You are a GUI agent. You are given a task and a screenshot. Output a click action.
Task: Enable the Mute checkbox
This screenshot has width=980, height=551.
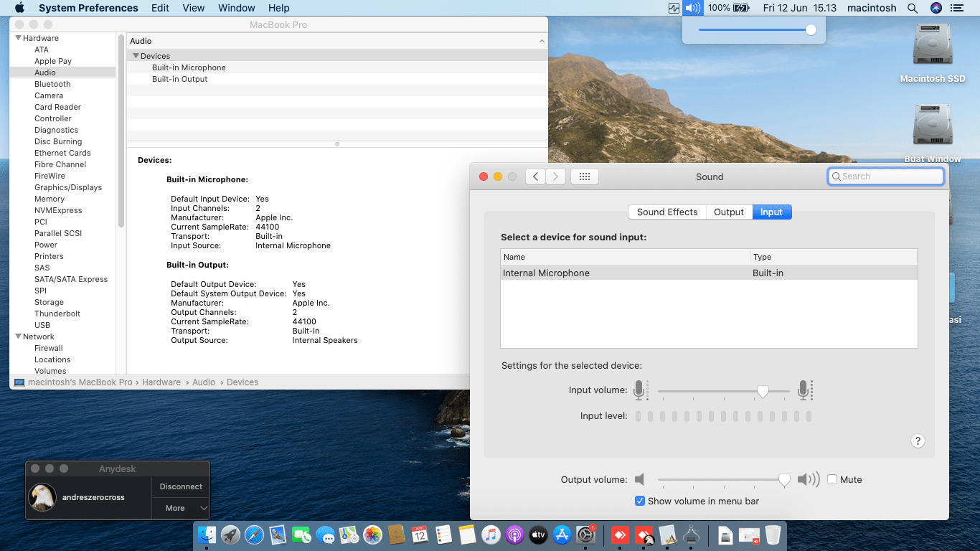(x=832, y=479)
